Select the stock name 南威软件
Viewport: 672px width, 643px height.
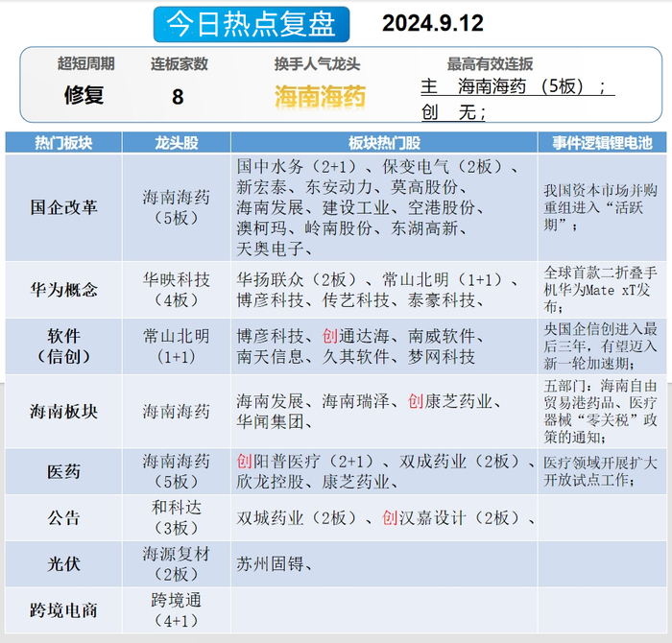point(441,336)
